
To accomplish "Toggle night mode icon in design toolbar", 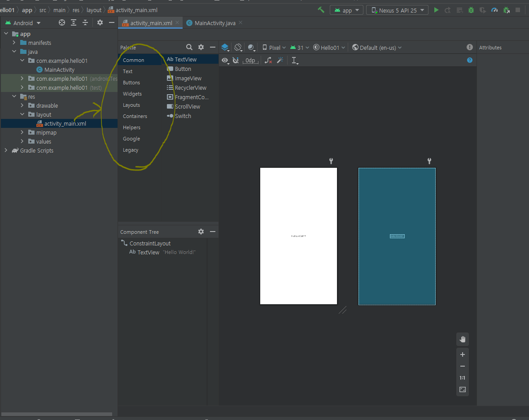I will [x=251, y=48].
